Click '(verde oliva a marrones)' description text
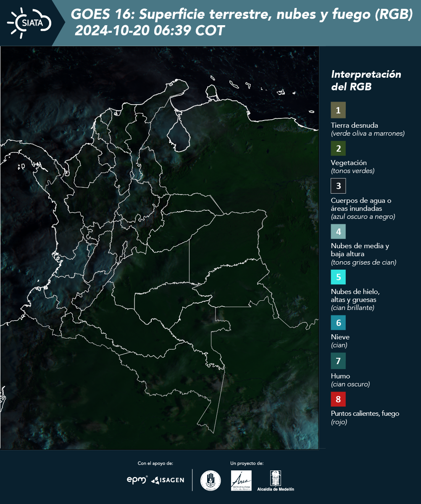421x504 pixels. [x=368, y=134]
